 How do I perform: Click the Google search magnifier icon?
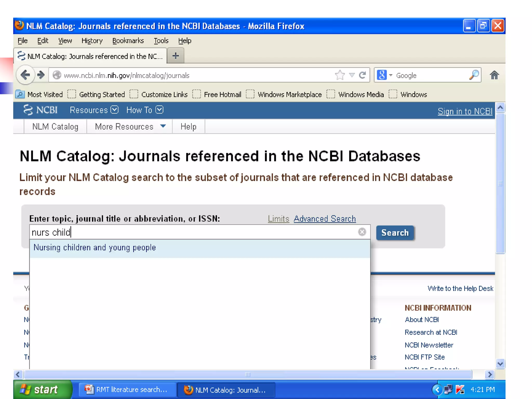pyautogui.click(x=474, y=75)
